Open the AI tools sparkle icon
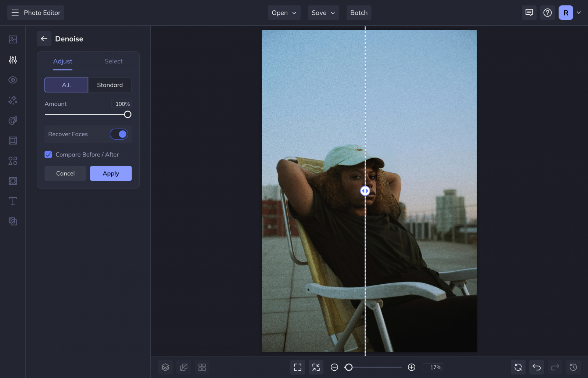This screenshot has height=378, width=588. [x=12, y=100]
